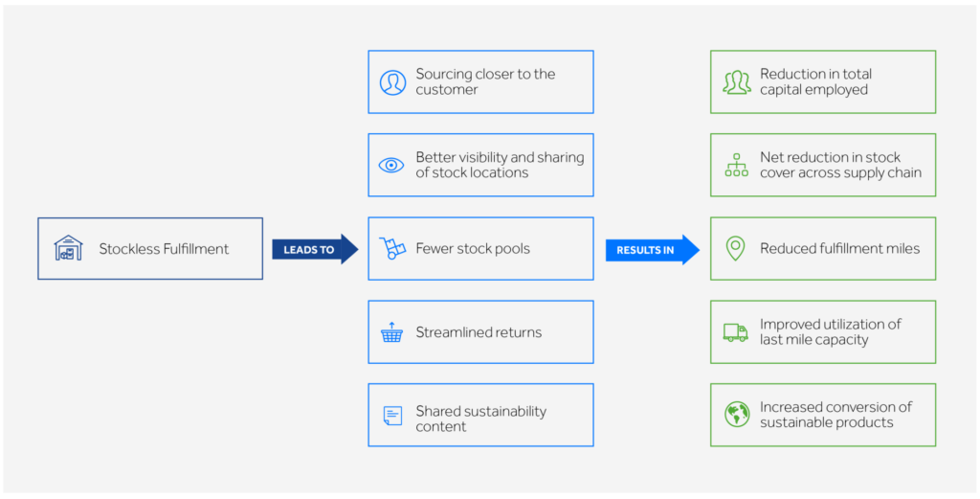Click the dark blue LEADS TO arrow
Image resolution: width=980 pixels, height=499 pixels.
click(x=316, y=249)
